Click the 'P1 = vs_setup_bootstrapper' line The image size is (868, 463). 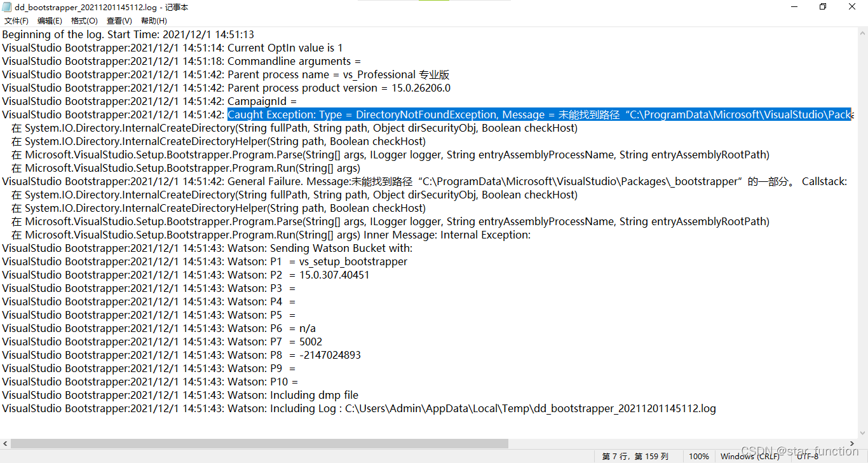pos(205,261)
